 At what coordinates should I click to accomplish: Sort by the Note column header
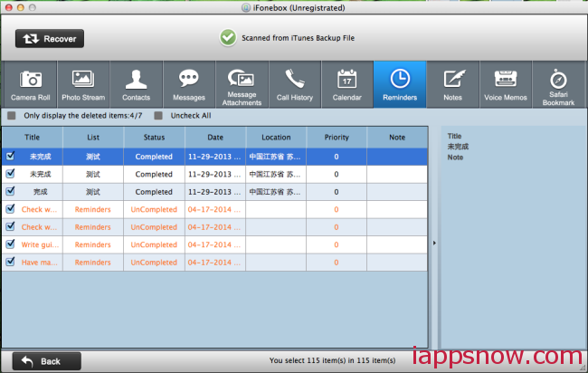(397, 138)
